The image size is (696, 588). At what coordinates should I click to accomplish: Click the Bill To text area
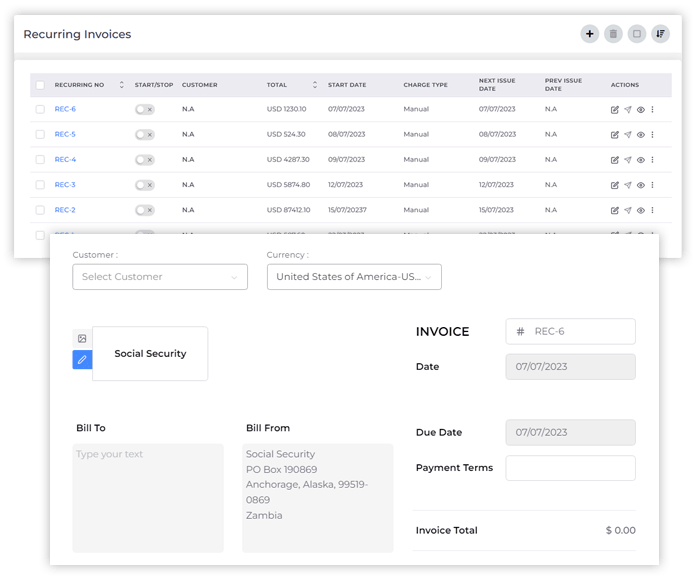148,497
